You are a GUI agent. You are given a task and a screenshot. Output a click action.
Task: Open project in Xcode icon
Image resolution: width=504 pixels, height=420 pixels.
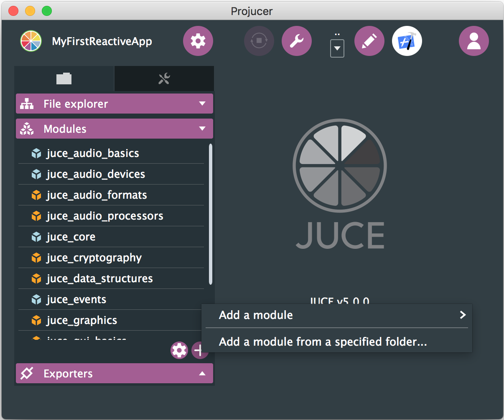[x=407, y=41]
